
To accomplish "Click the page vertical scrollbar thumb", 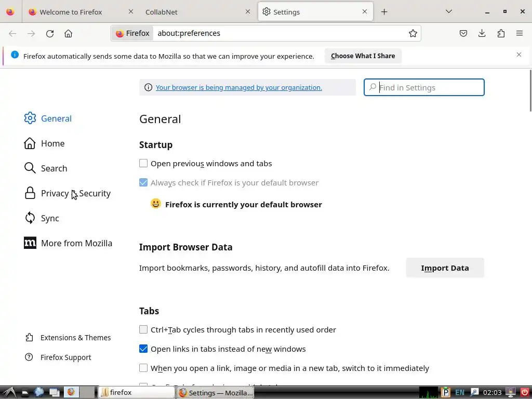I will tap(530, 90).
